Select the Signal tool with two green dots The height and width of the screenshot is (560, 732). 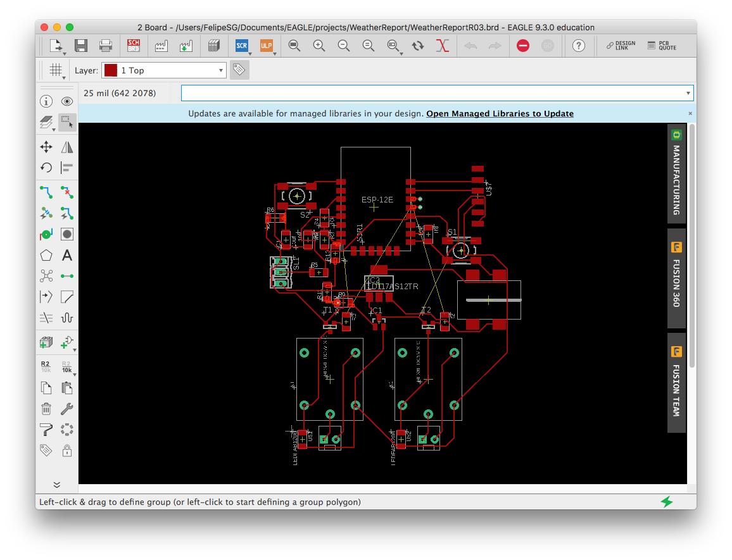[x=67, y=276]
